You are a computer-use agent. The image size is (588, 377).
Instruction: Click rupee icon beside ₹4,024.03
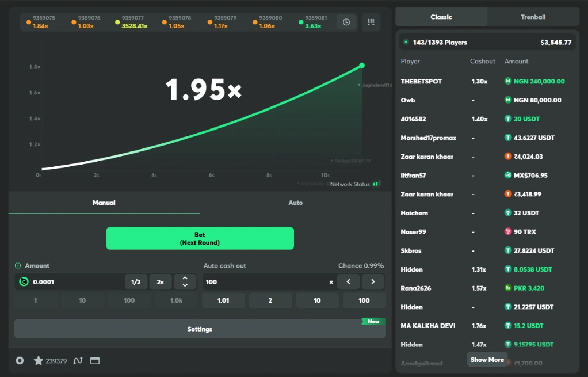508,156
